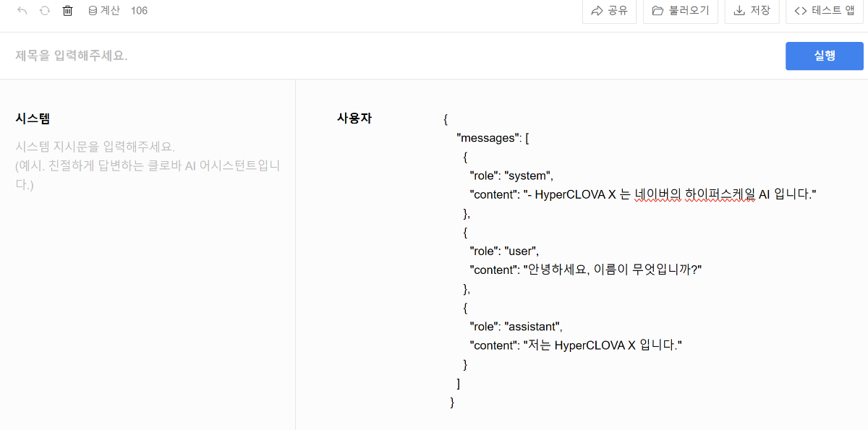Open the 테스트 앱 code button
The image size is (868, 430).
tap(825, 11)
